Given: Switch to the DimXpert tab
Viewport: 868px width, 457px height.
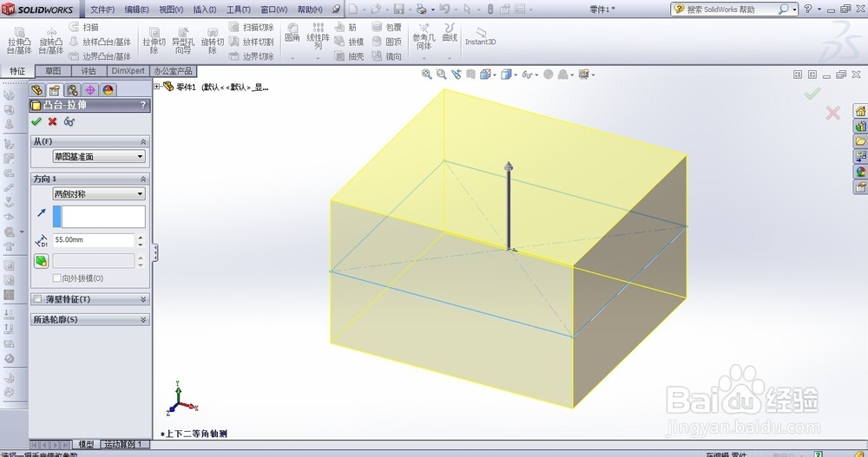Looking at the screenshot, I should (x=128, y=71).
